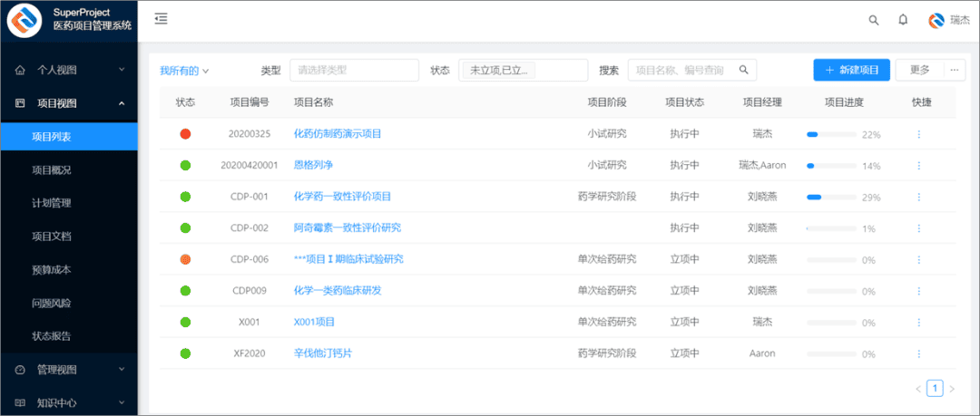Click the 项目进度 column header
Viewport: 980px width, 416px height.
coord(845,102)
